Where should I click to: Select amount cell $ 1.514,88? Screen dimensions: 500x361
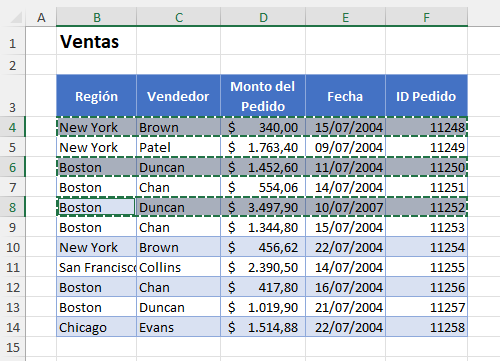click(x=263, y=327)
